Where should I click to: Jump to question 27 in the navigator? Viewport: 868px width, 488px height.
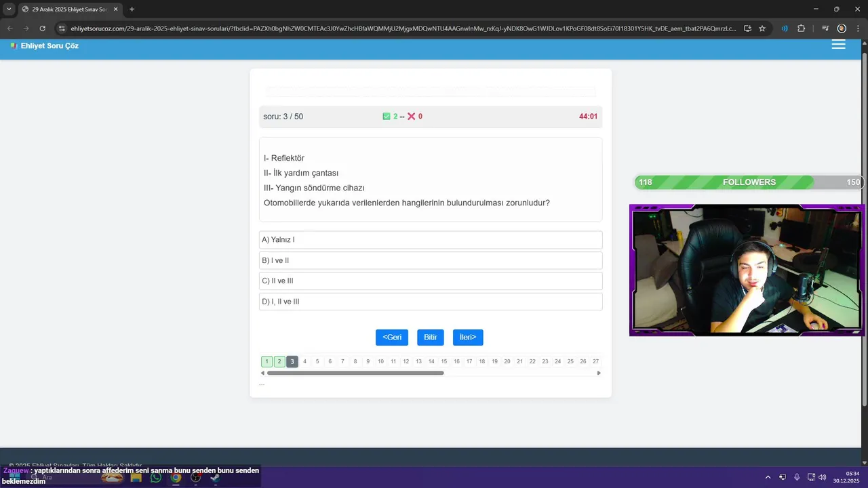(x=595, y=362)
